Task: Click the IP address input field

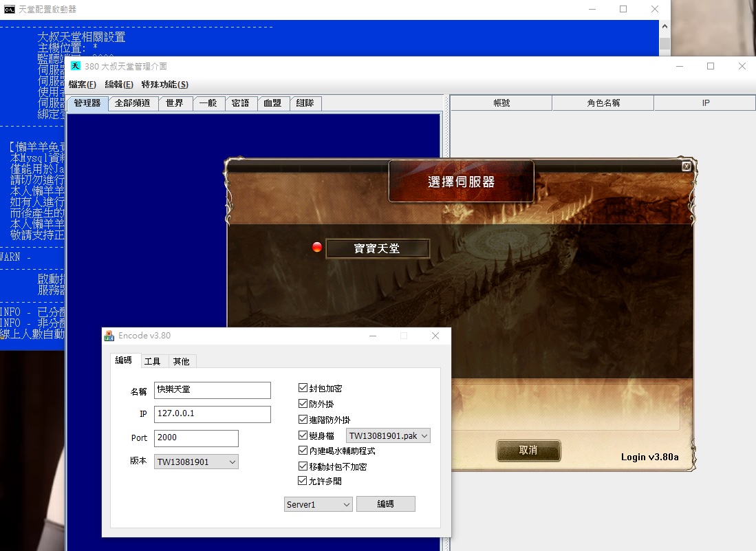Action: click(213, 414)
